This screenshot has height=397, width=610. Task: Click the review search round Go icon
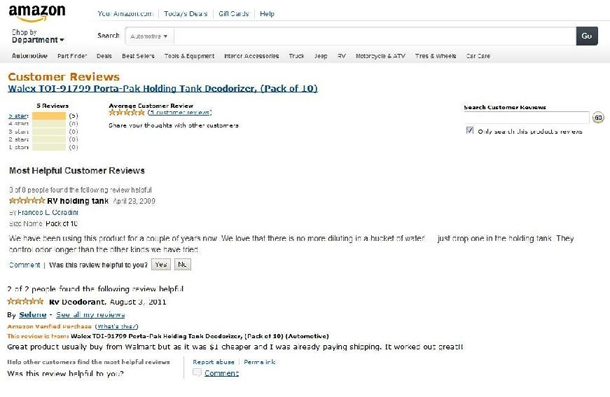point(598,117)
